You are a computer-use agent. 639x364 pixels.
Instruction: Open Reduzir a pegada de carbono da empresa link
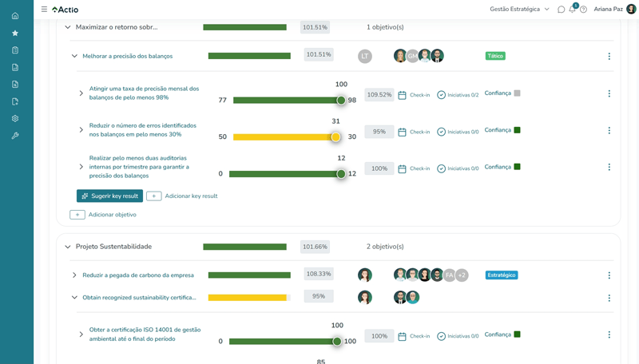tap(138, 275)
